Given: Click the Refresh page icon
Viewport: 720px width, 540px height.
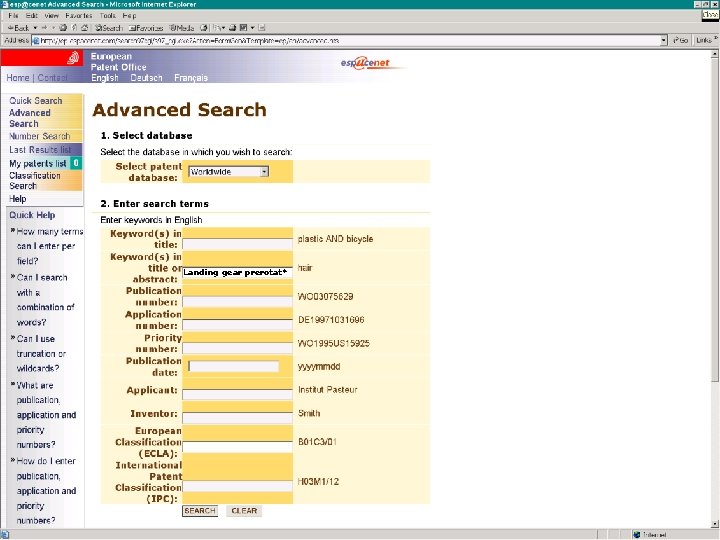Looking at the screenshot, I should (x=74, y=28).
